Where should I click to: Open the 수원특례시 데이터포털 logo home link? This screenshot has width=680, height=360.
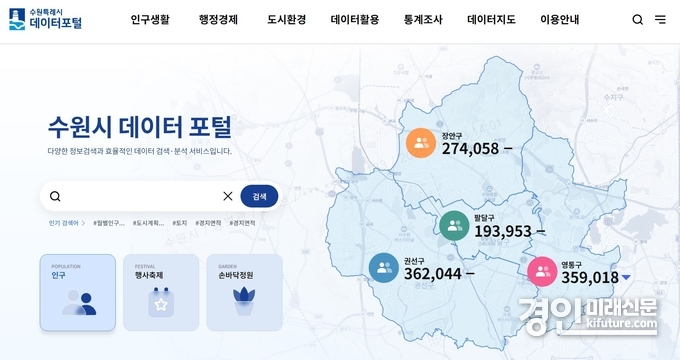[x=45, y=20]
